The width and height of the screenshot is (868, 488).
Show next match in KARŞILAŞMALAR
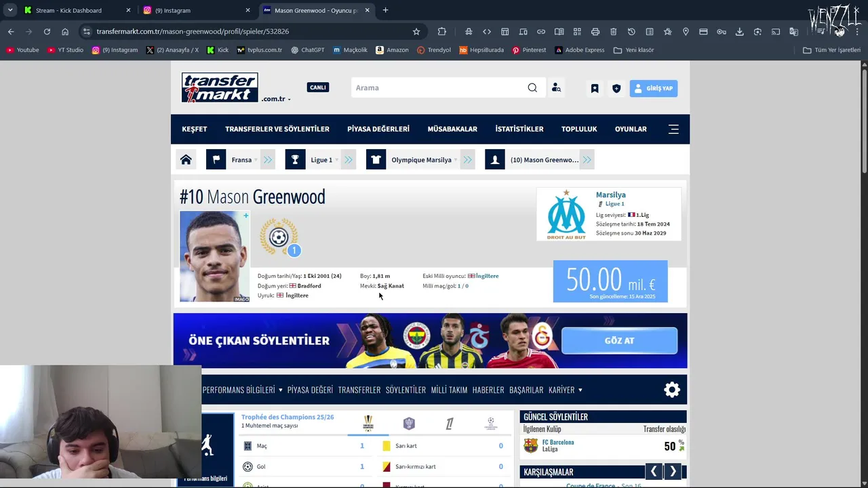(673, 472)
